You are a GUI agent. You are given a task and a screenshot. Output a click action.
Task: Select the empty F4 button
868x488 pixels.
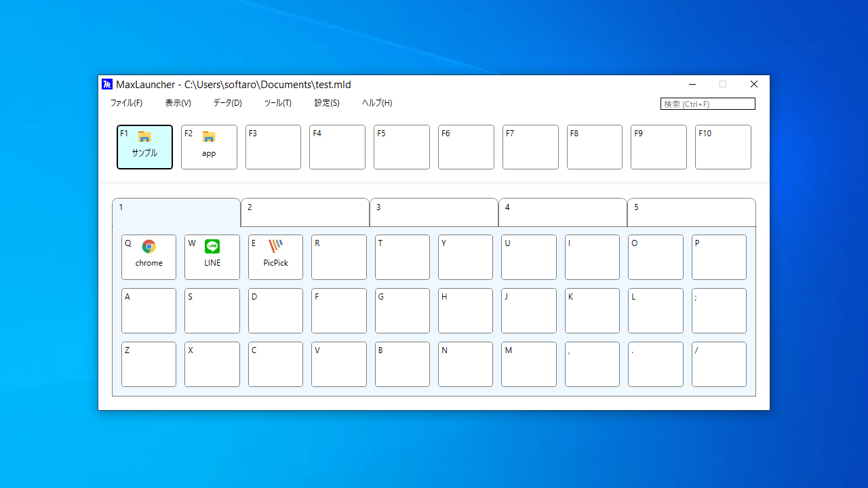pos(337,147)
